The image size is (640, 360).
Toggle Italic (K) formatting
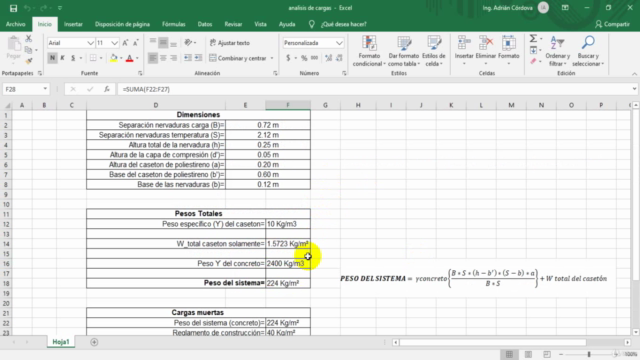[62, 58]
